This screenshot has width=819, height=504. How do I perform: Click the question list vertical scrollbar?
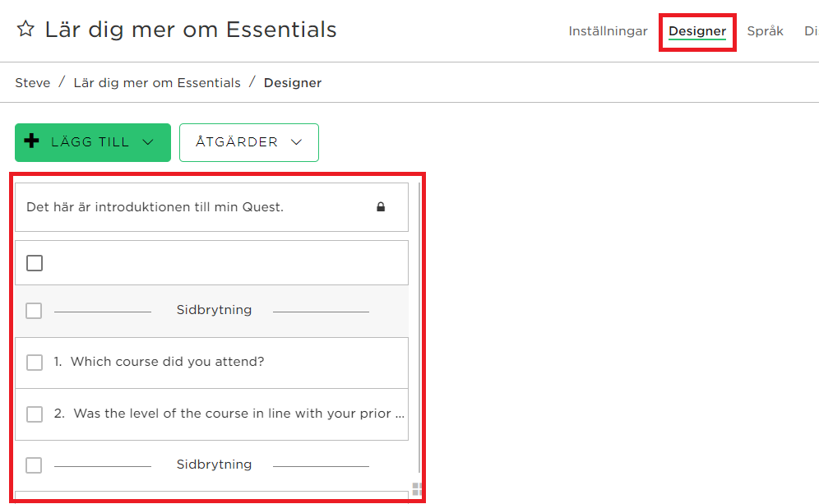[x=419, y=328]
